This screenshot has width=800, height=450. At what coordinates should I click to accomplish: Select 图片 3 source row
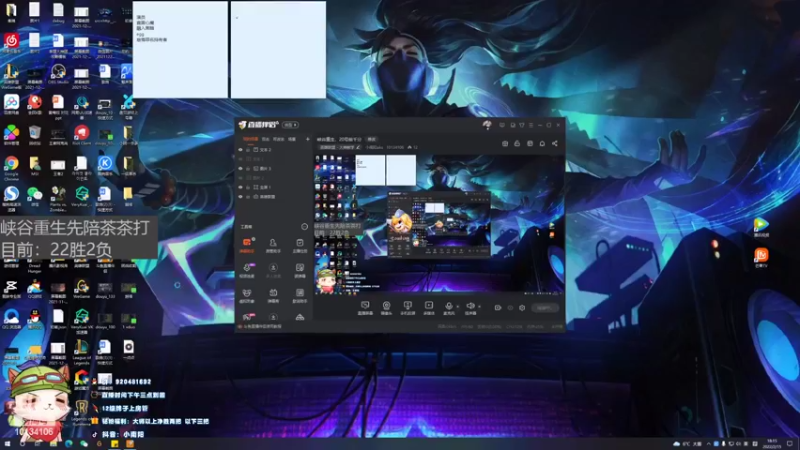(x=273, y=168)
